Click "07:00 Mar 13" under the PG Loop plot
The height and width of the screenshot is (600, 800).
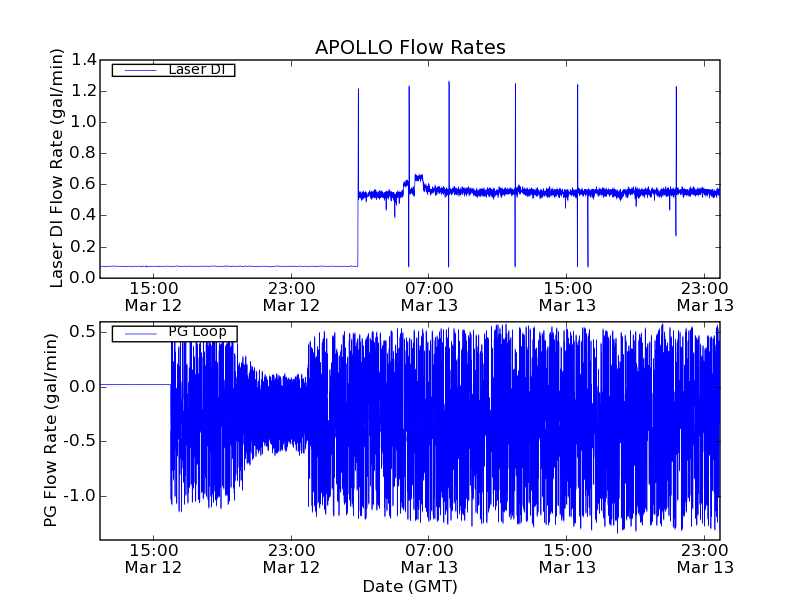coord(429,559)
